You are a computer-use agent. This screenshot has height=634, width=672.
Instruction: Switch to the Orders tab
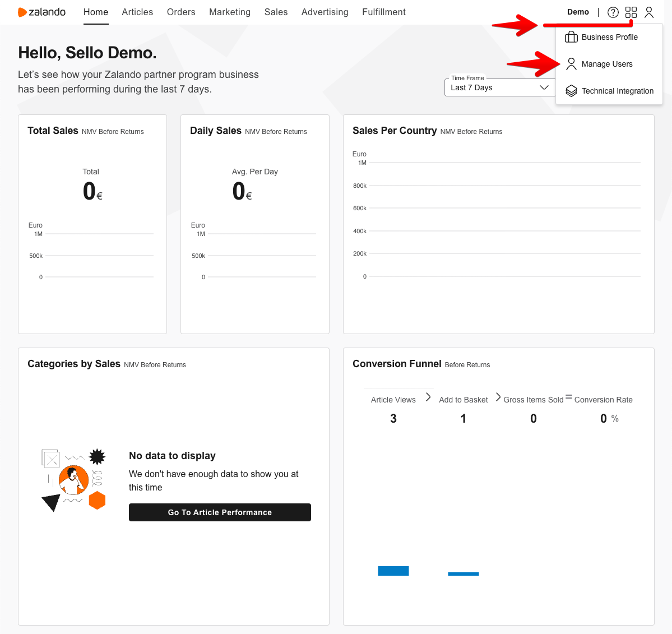point(181,12)
